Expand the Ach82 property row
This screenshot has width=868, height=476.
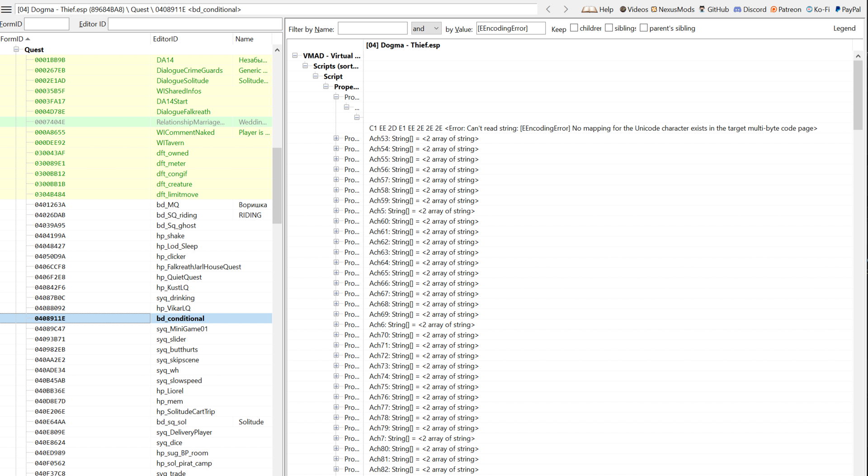tap(336, 469)
